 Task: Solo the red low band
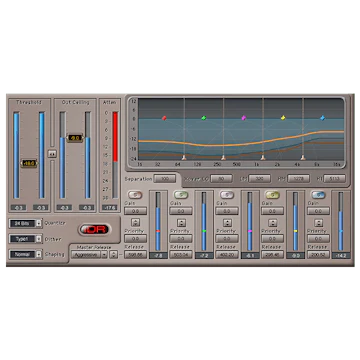(135, 195)
